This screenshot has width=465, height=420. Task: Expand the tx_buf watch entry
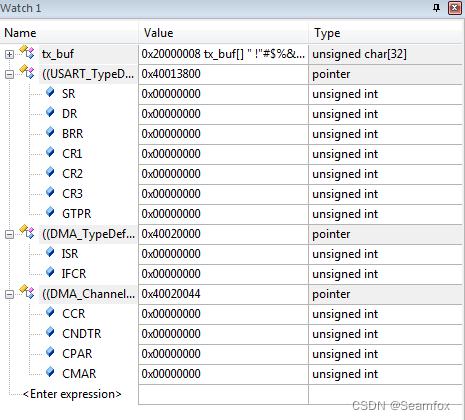[9, 54]
